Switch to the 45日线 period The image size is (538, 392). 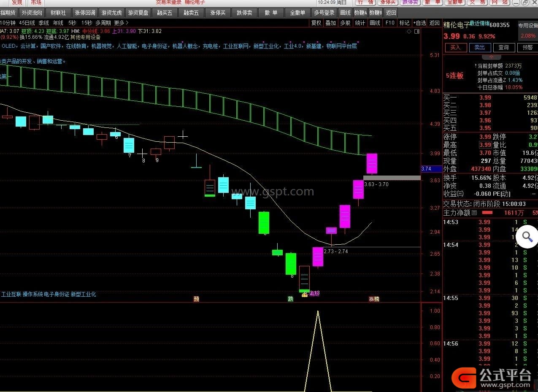pyautogui.click(x=27, y=23)
